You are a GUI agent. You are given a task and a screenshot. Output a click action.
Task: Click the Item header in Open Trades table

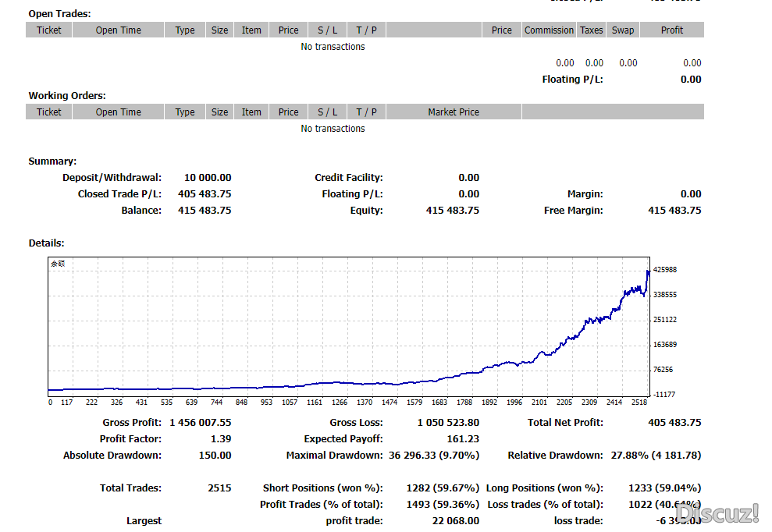click(x=251, y=30)
